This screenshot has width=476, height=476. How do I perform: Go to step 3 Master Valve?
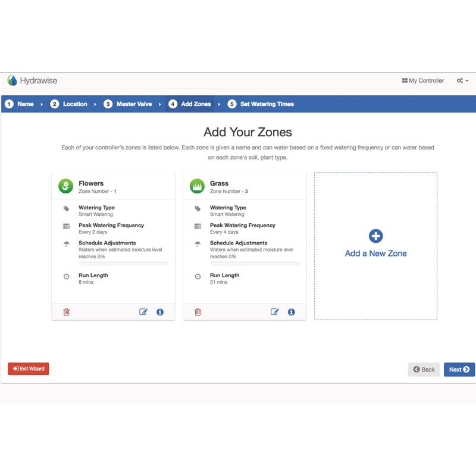point(128,104)
